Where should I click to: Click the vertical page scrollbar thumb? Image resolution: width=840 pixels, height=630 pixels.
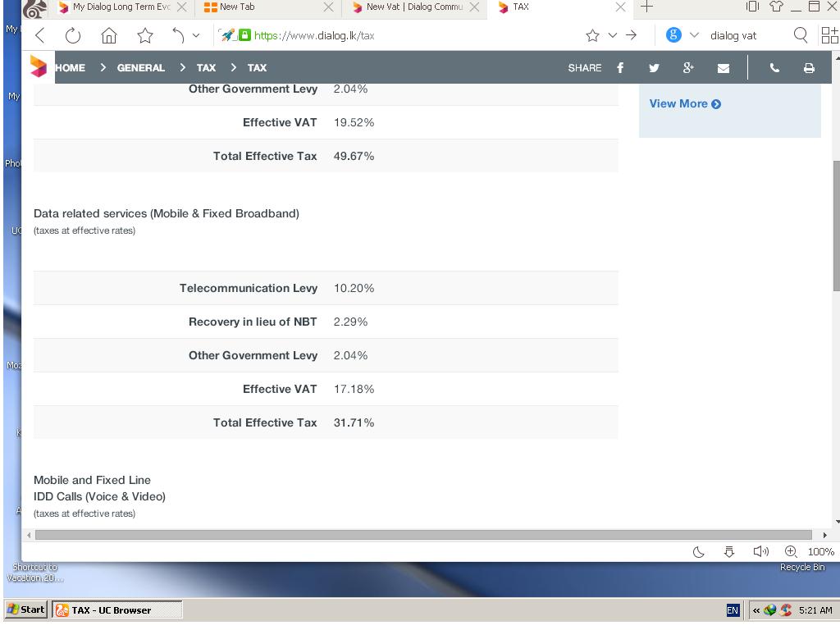(x=836, y=226)
